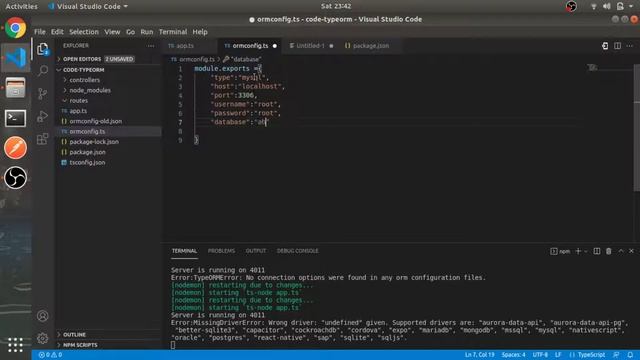
Task: Open the launch profile dropdown next to plus
Action: 586,251
